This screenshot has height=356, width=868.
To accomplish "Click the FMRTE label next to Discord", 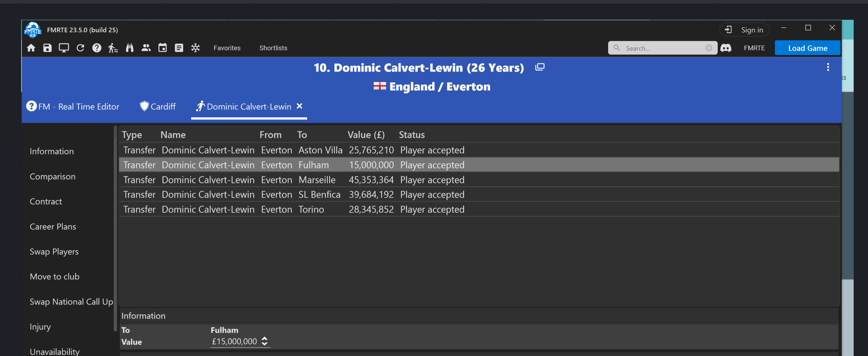I will pyautogui.click(x=754, y=48).
